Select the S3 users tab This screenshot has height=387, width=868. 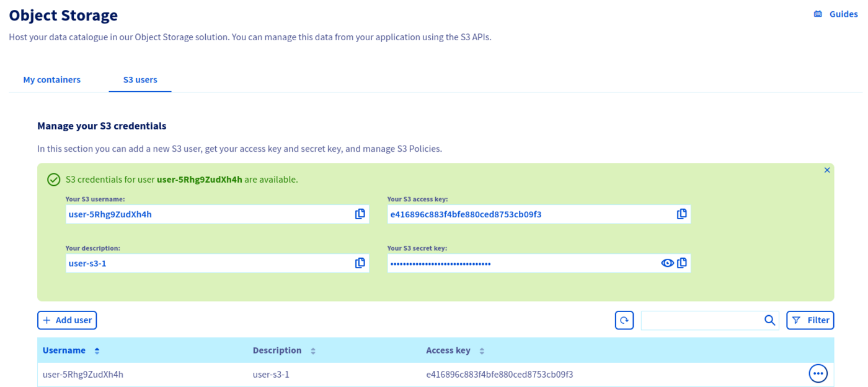click(x=140, y=80)
